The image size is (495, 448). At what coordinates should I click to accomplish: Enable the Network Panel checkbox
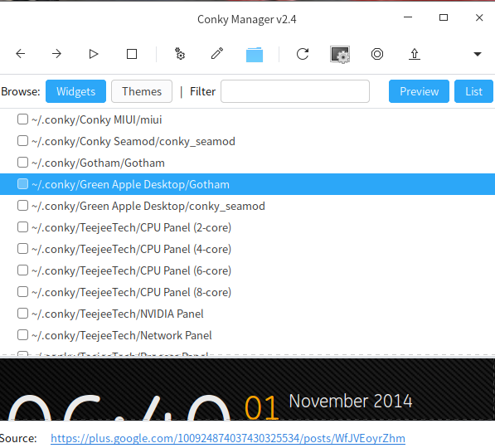pos(22,335)
